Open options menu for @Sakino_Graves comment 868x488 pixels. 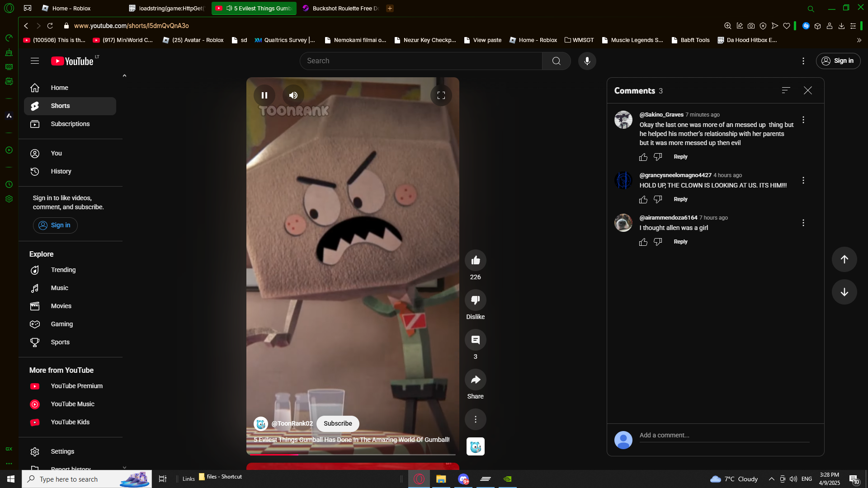pyautogui.click(x=803, y=120)
